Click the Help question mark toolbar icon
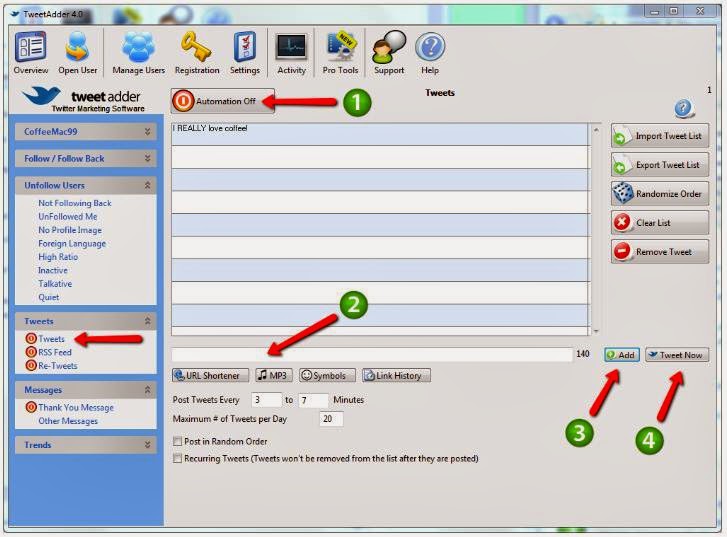The image size is (727, 537). (x=430, y=53)
